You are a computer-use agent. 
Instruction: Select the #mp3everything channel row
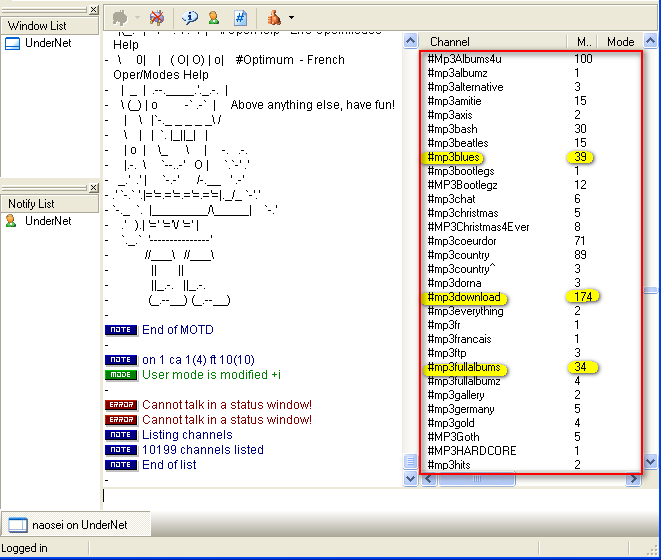[x=531, y=311]
